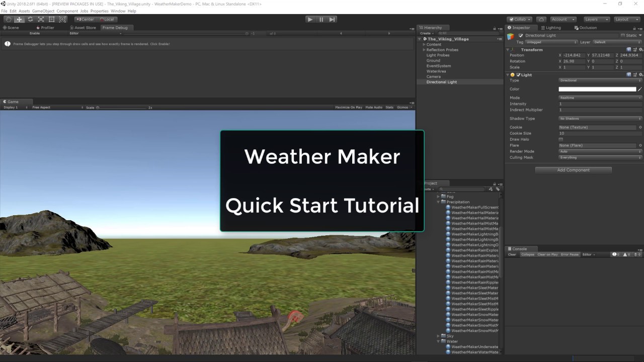
Task: Toggle Maximize On Play in Game view
Action: 349,107
